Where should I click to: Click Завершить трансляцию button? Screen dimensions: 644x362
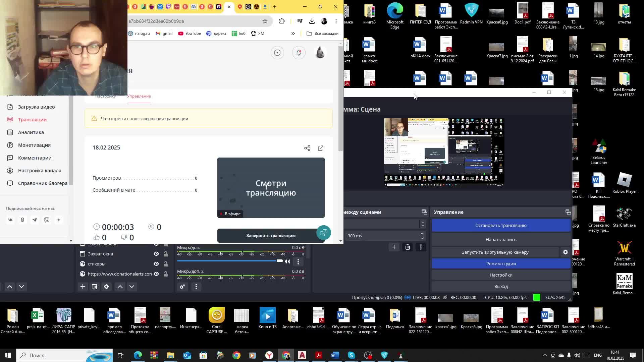pos(271,236)
